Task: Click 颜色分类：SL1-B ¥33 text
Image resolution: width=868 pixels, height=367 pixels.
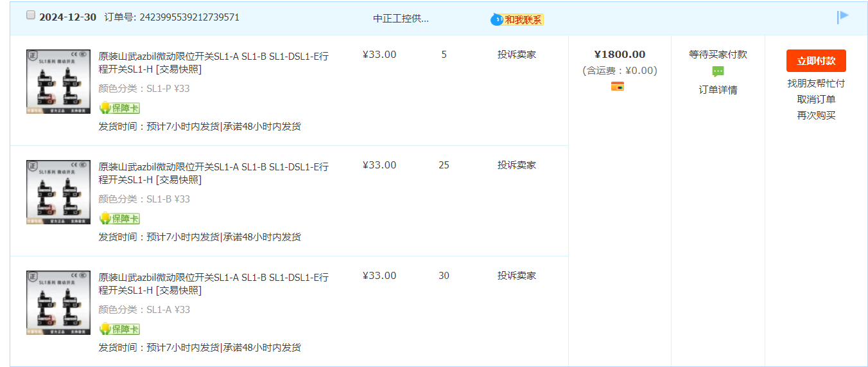Action: click(x=144, y=199)
